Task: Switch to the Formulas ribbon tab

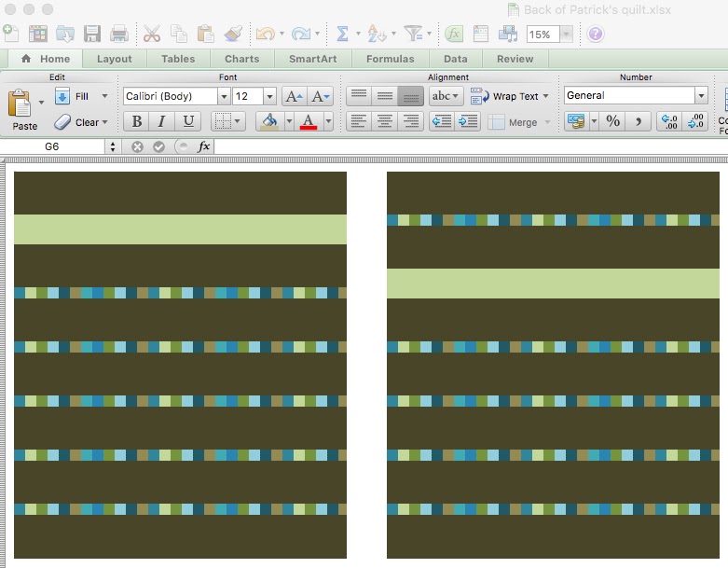Action: pos(390,59)
